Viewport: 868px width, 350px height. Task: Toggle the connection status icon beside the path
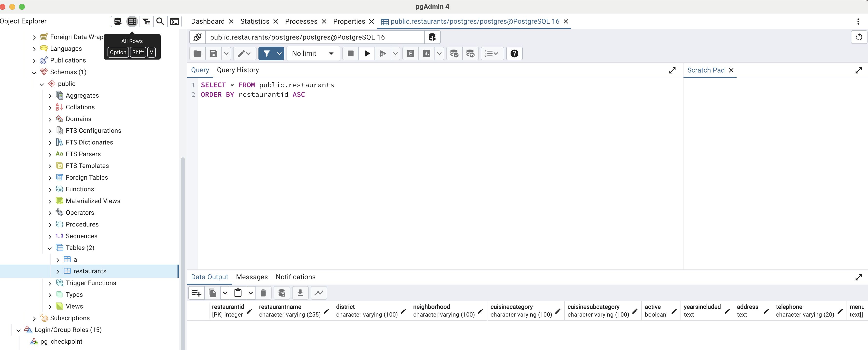pyautogui.click(x=197, y=37)
